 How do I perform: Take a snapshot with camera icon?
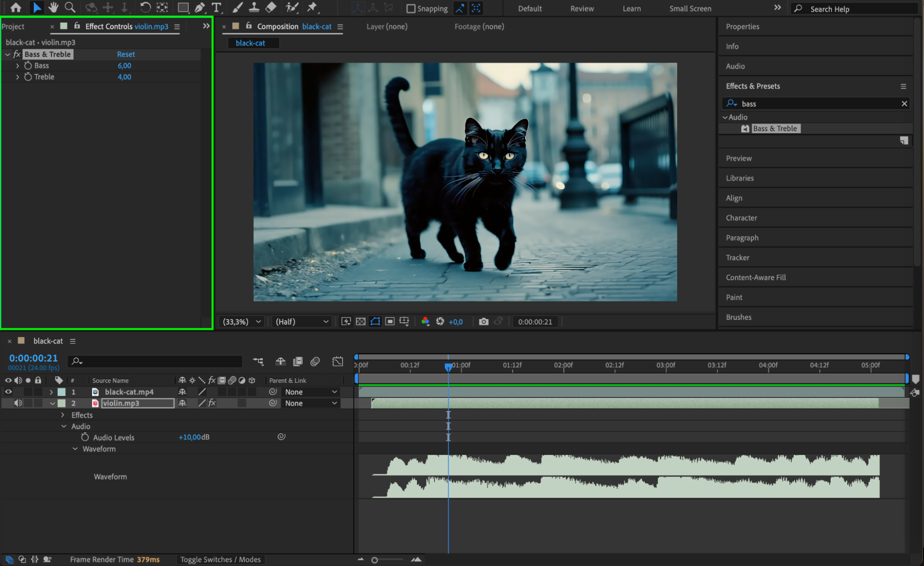(483, 321)
